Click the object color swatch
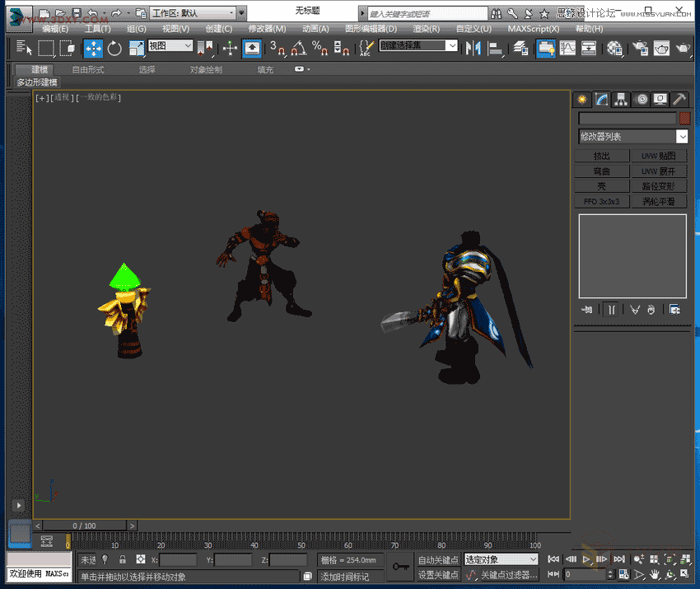This screenshot has width=700, height=589. [684, 119]
